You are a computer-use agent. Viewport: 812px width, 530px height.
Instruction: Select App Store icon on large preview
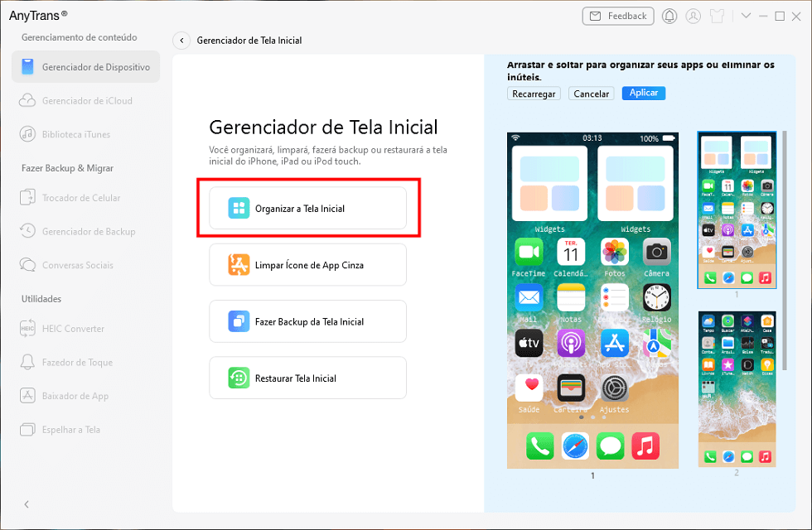615,343
